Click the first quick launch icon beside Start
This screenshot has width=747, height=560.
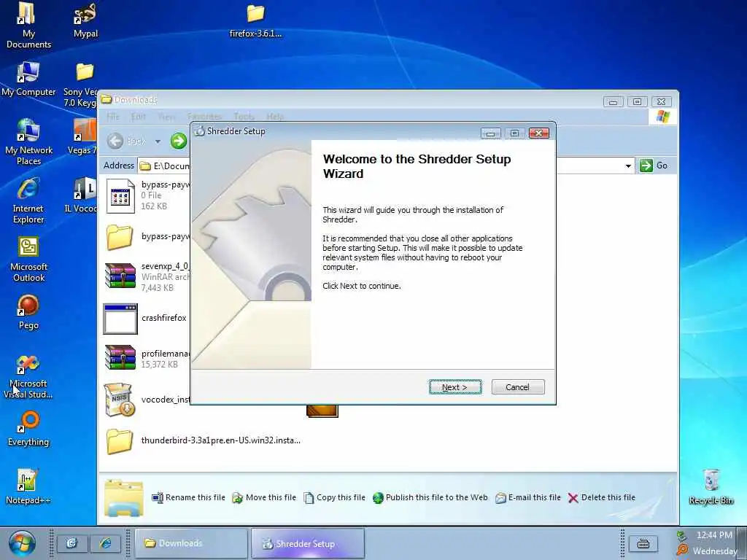click(x=72, y=543)
